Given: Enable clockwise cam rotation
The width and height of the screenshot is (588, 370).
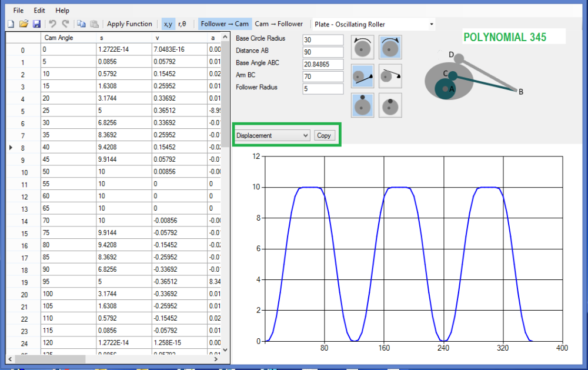Looking at the screenshot, I should tap(390, 47).
